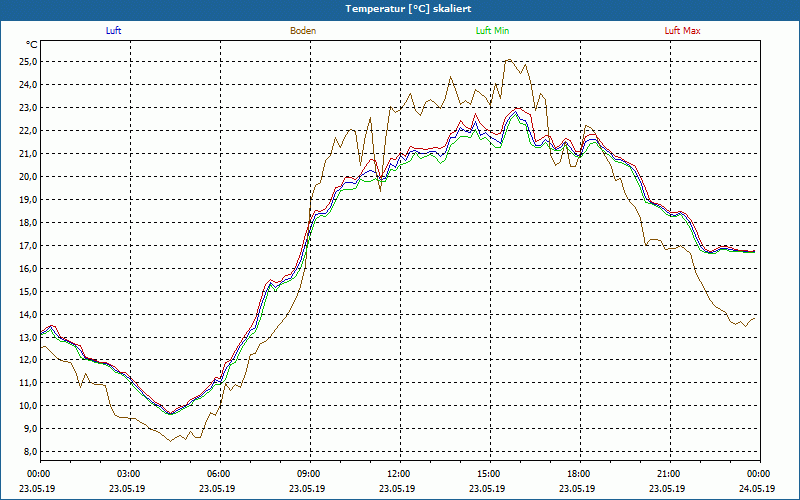The height and width of the screenshot is (500, 800).
Task: Click the 03:00 time axis label
Action: click(x=130, y=474)
